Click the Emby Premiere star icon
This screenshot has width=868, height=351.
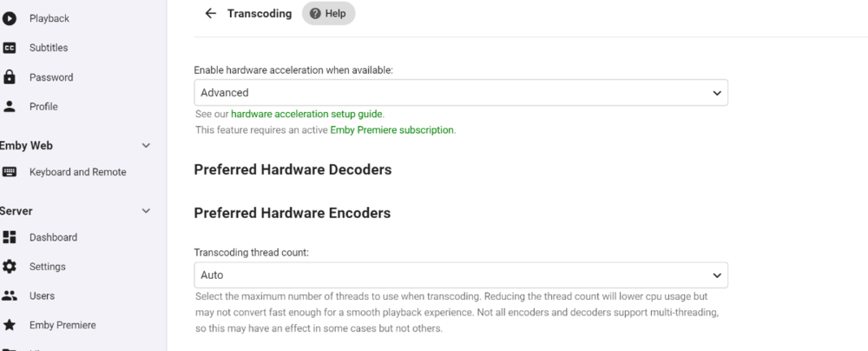[10, 325]
